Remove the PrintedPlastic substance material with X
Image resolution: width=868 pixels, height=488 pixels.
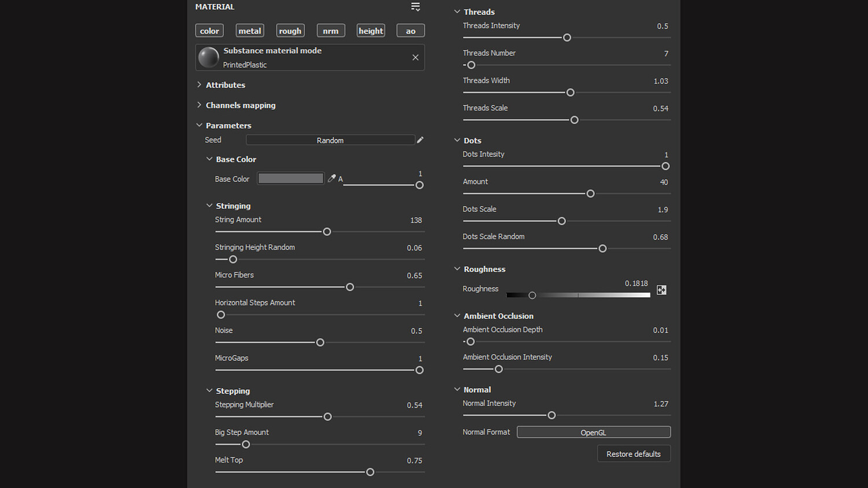(x=415, y=57)
